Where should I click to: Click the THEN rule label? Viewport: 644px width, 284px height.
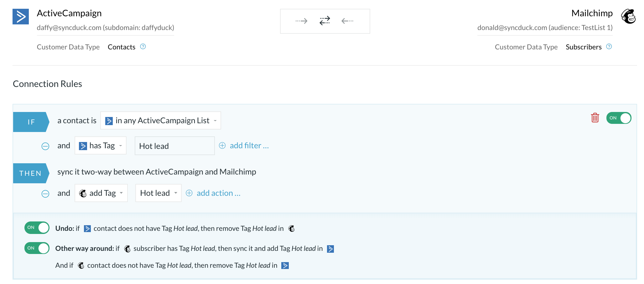pyautogui.click(x=31, y=173)
